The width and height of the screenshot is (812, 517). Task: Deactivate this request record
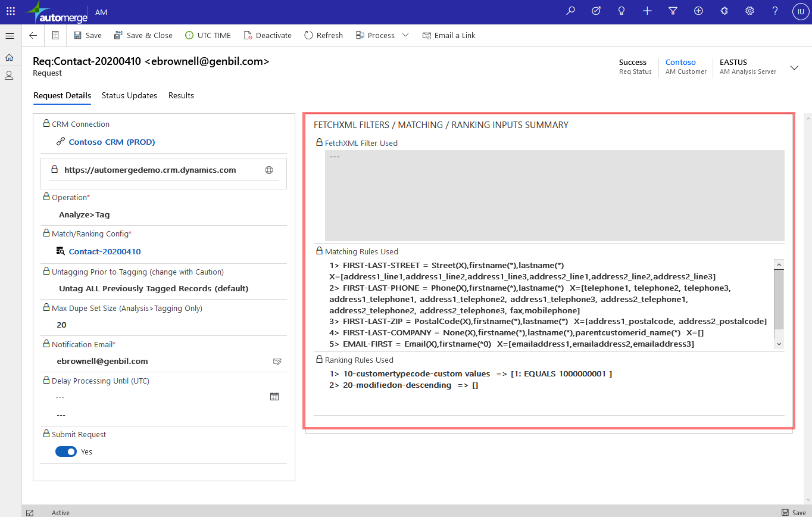coord(268,36)
